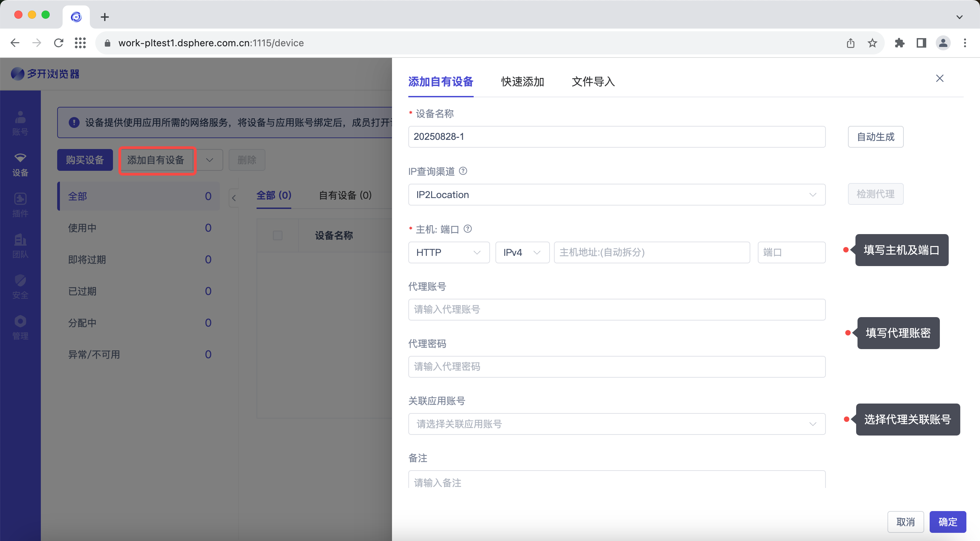Viewport: 980px width, 541px height.
Task: Click the site lock icon in address bar
Action: [x=107, y=43]
